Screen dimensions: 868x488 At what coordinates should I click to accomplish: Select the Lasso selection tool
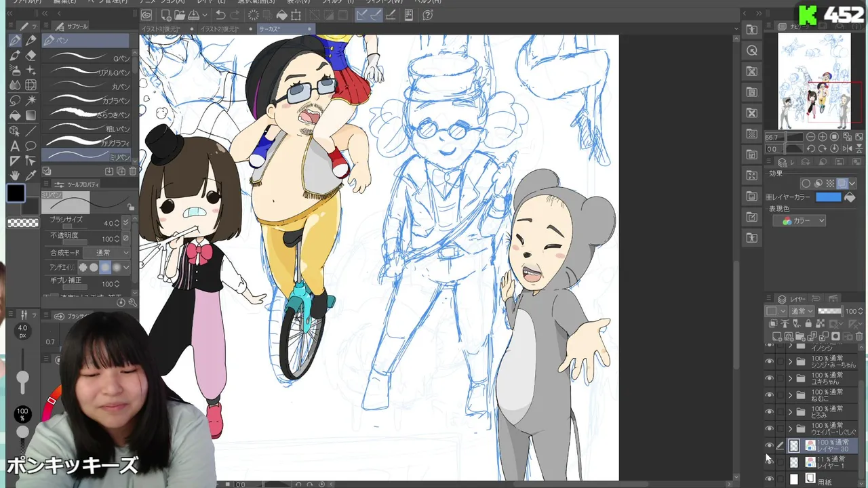pyautogui.click(x=15, y=100)
